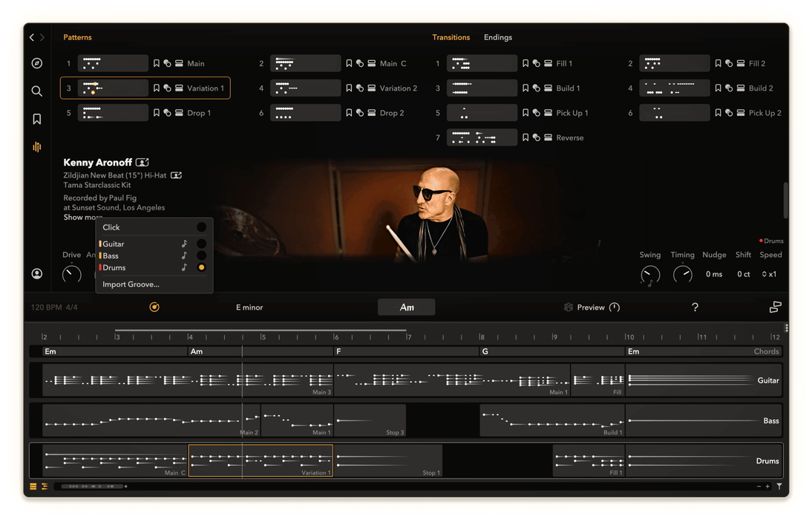Toggle the Guitar track radio dot

pyautogui.click(x=201, y=244)
